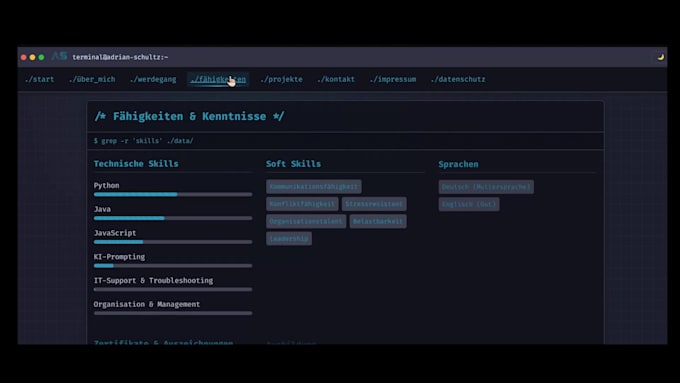Click the Organisation & Management label

[147, 304]
